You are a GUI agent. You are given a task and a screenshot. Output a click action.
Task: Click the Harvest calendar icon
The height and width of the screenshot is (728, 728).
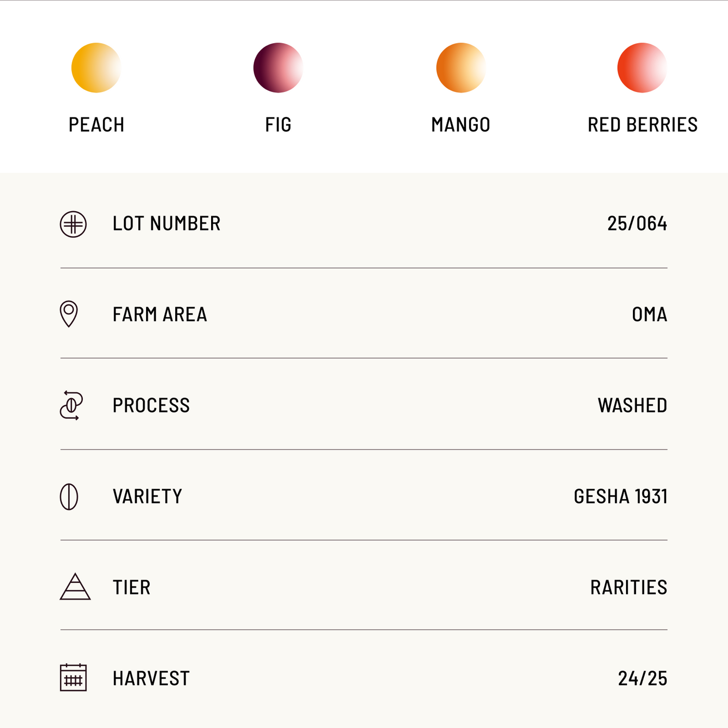tap(73, 678)
